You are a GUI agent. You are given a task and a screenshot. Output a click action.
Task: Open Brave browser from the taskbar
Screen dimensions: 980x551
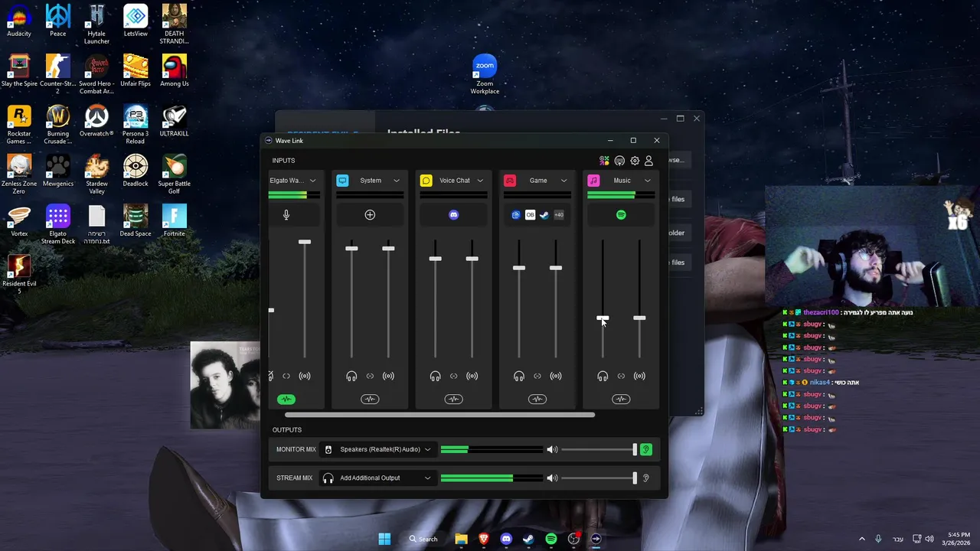coord(483,539)
